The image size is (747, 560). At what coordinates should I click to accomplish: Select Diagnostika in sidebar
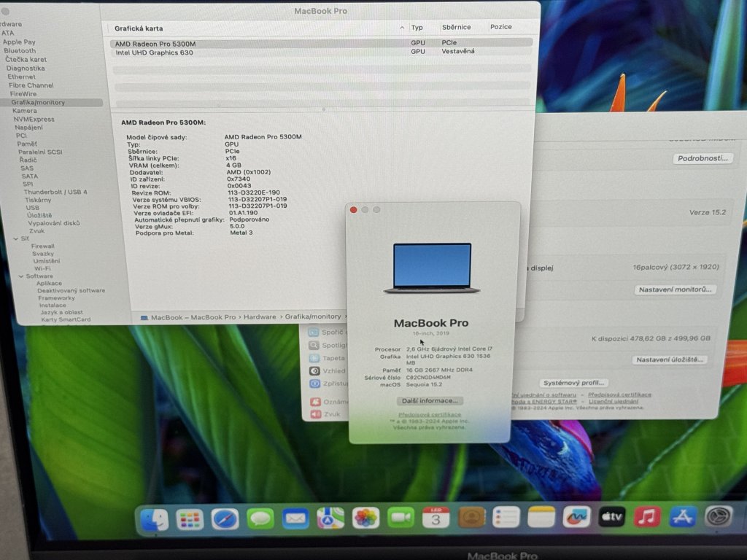tap(26, 68)
